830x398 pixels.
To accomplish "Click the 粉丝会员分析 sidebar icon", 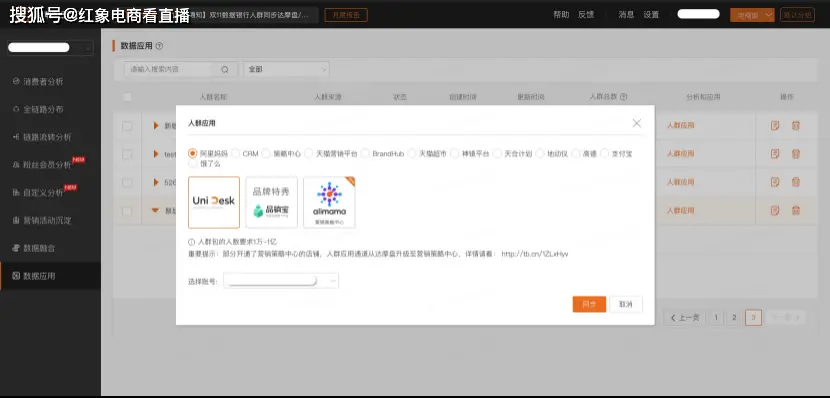I will coord(16,165).
